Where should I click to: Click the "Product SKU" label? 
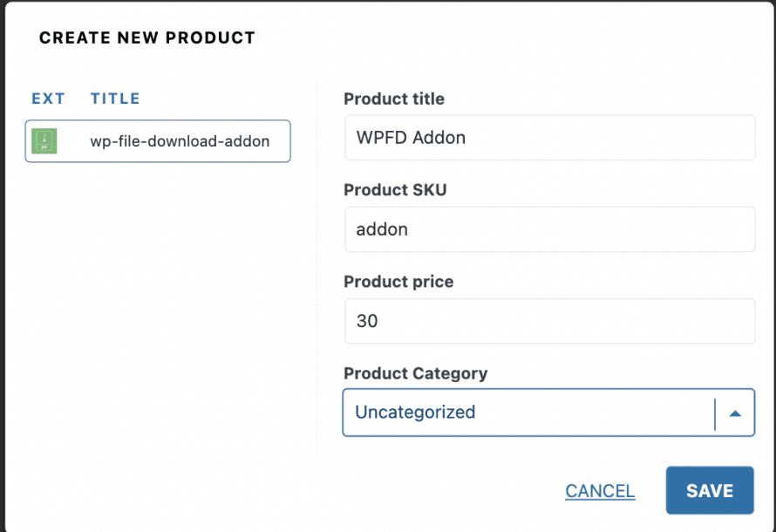click(x=395, y=190)
